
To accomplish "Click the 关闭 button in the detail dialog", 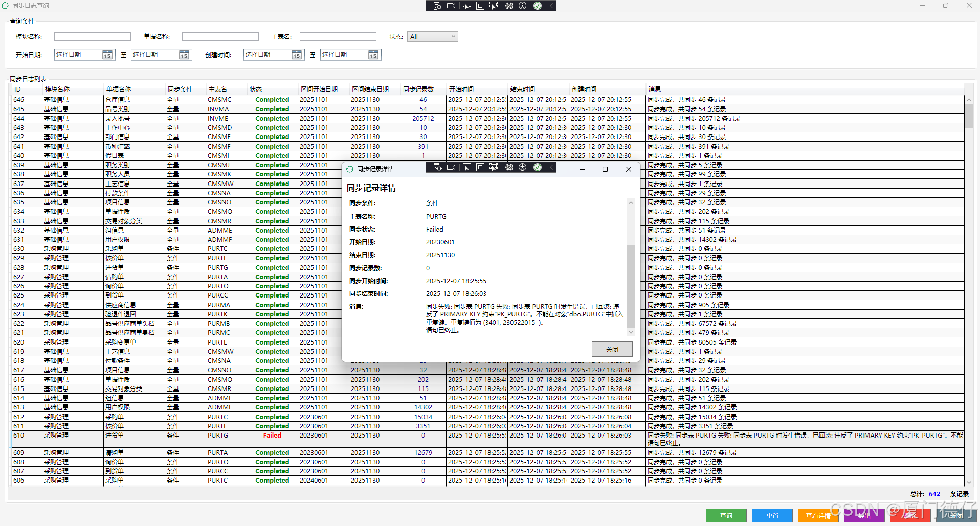I will (612, 349).
